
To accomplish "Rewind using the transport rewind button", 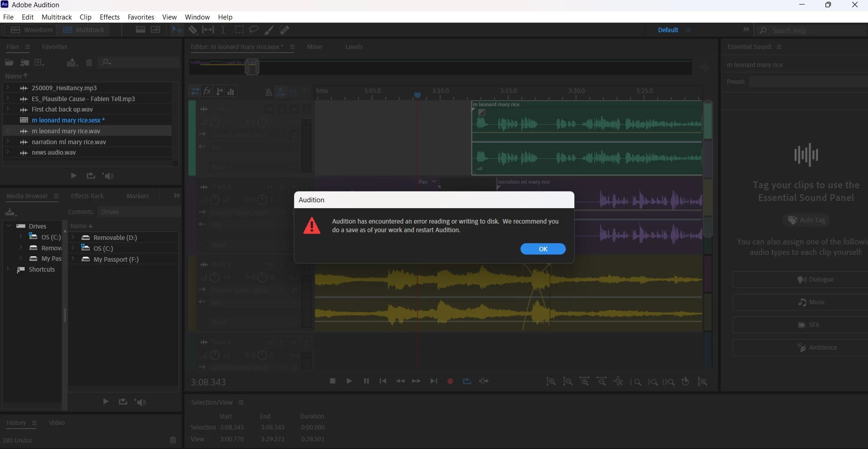I will point(400,381).
